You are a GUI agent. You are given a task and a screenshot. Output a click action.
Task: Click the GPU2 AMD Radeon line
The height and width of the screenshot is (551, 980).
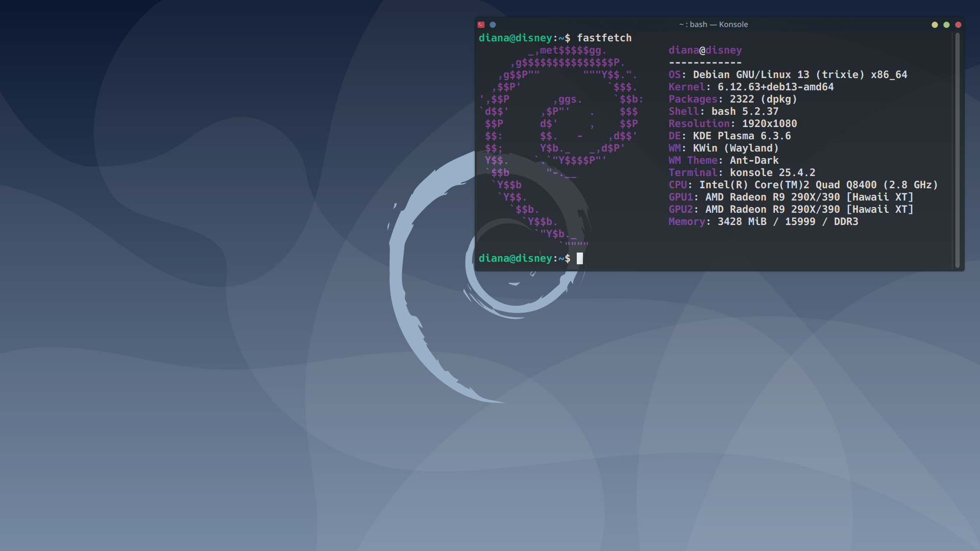[x=791, y=209]
